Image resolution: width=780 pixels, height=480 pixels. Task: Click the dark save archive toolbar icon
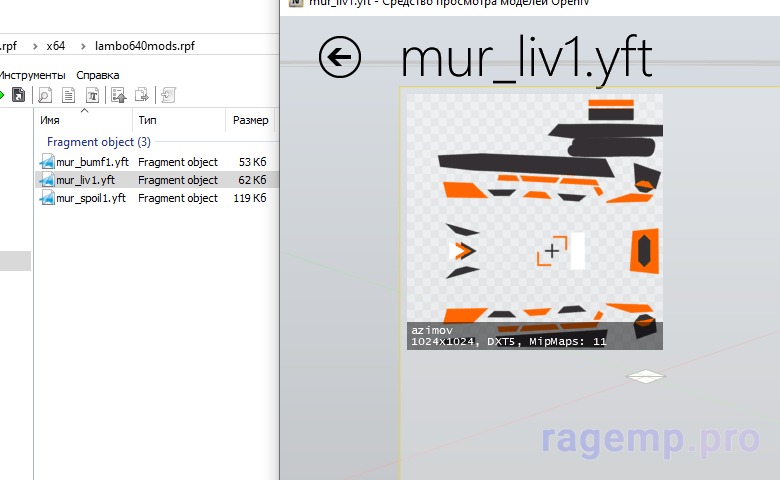tap(18, 95)
